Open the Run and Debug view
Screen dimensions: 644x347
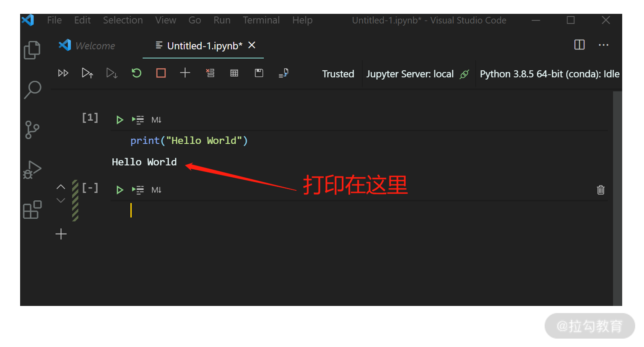pyautogui.click(x=32, y=170)
